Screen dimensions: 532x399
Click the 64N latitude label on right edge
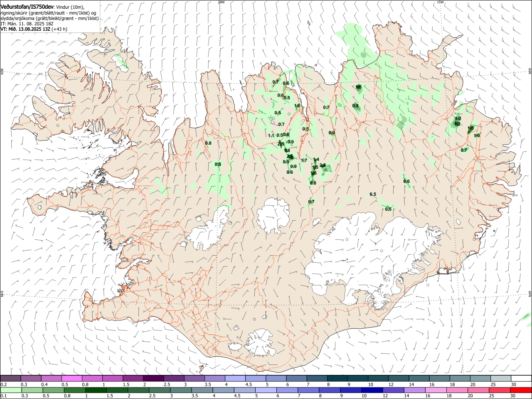(530, 294)
